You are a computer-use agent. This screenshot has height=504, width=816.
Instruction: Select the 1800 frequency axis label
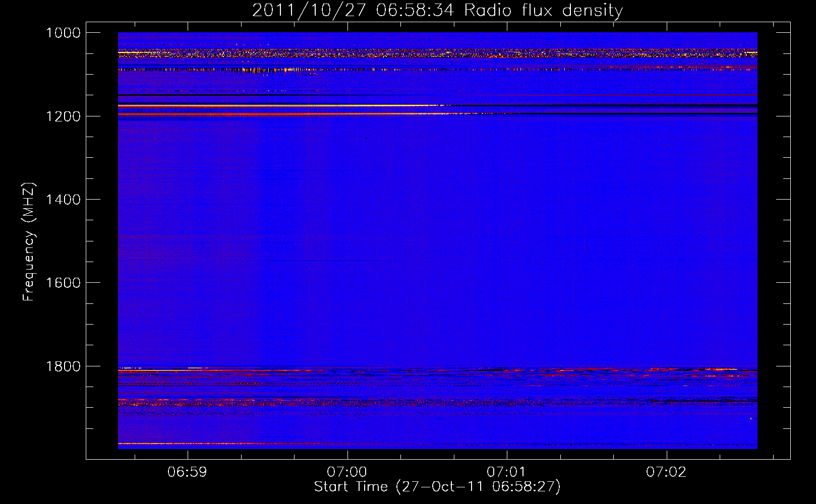[63, 366]
